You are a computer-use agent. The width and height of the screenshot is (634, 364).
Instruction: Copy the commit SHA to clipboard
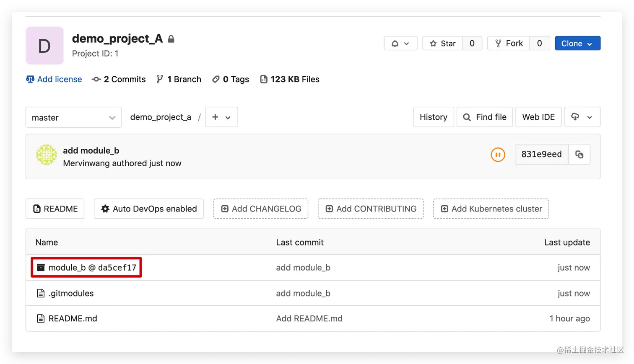[x=579, y=154]
